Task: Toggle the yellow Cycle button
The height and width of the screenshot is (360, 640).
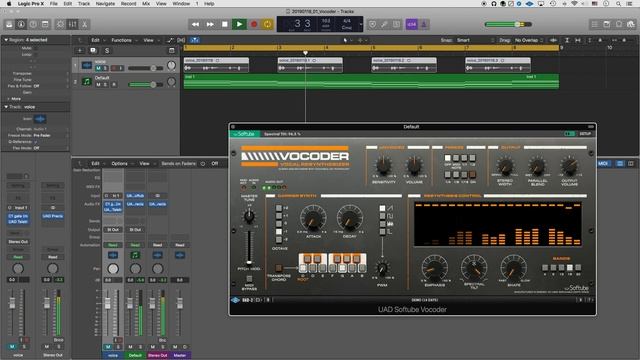Action: [267, 24]
